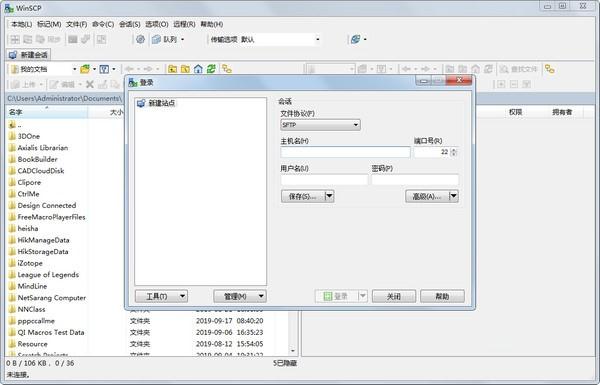Click the 上传 upload icon
The width and height of the screenshot is (600, 385).
(x=15, y=84)
